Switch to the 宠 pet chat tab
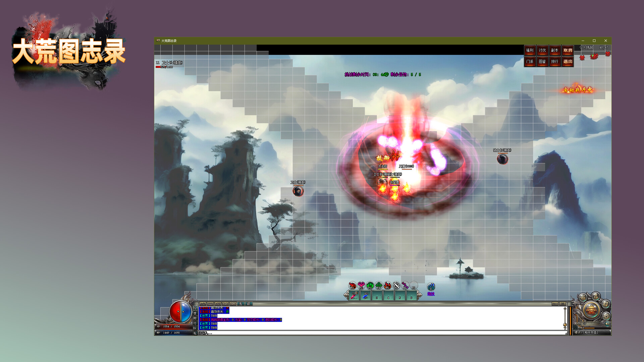Viewport: 644px width, 362px height. 240,304
